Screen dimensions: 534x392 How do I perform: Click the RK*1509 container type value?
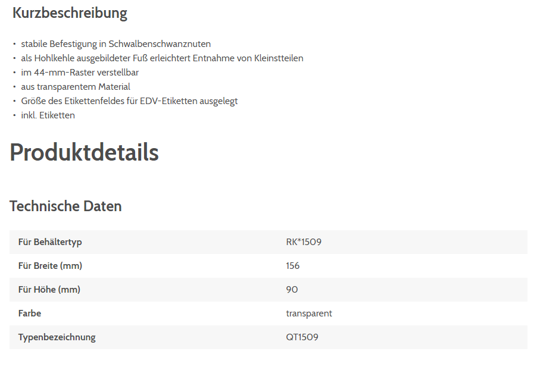point(304,242)
